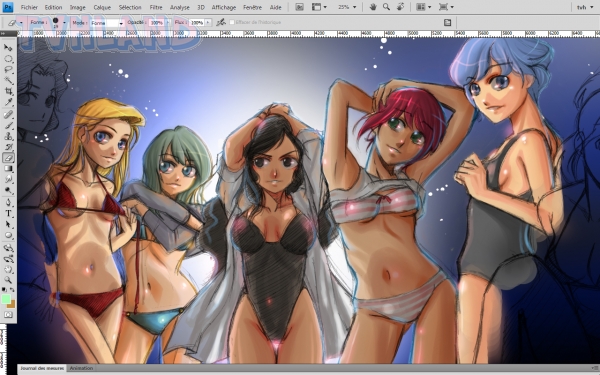Select the Lasso tool
This screenshot has width=600, height=375.
pos(8,70)
